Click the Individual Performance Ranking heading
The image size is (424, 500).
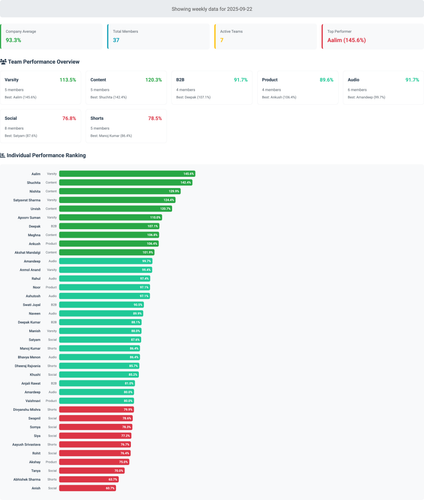click(x=46, y=155)
